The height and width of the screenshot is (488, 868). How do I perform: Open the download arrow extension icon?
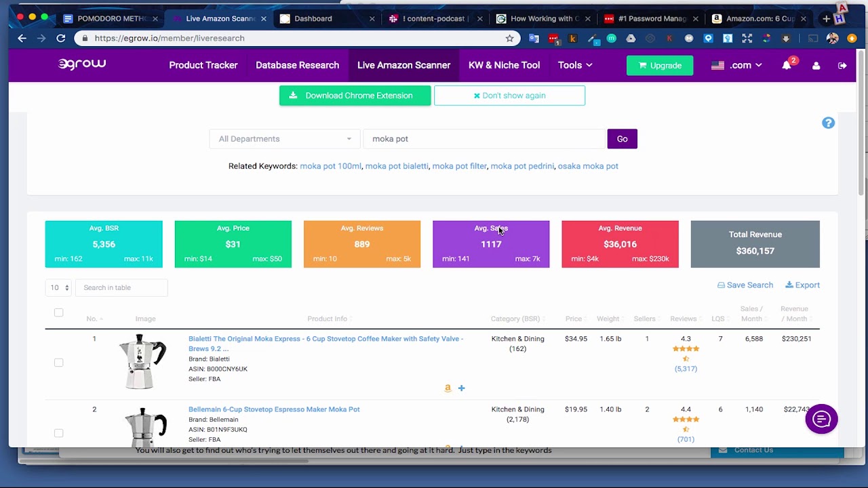click(786, 39)
